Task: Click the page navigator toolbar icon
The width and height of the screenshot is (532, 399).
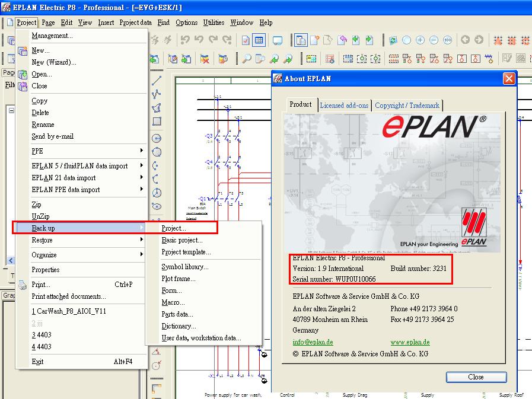Action: click(301, 40)
